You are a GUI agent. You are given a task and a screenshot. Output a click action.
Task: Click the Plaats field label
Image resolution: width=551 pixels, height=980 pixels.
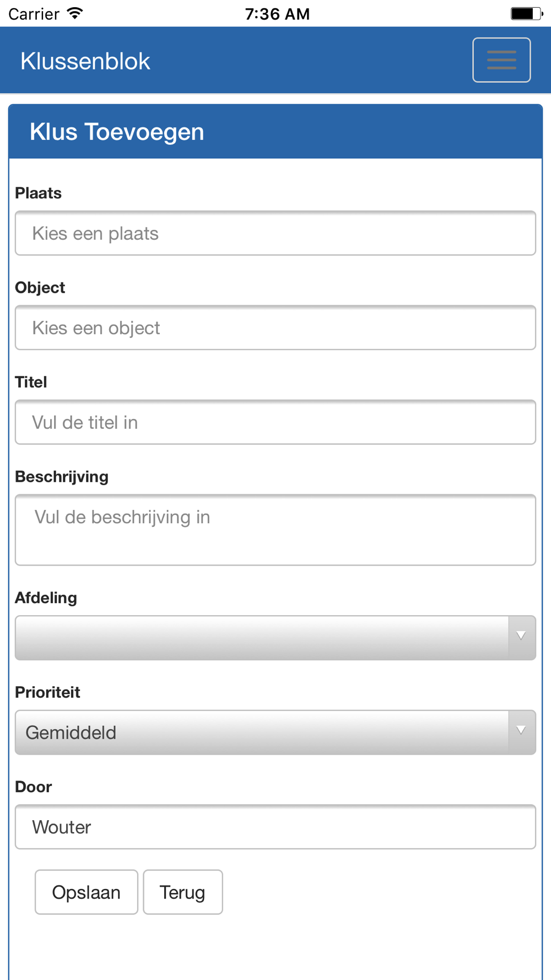coord(39,193)
